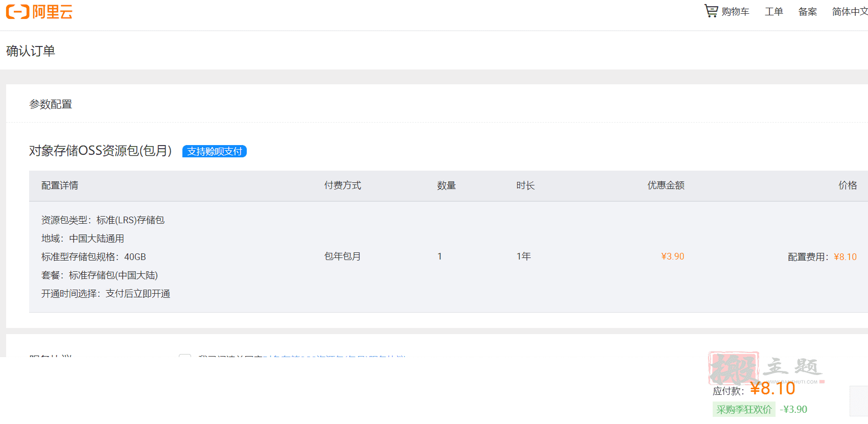Click the 参数配置 section heading

pyautogui.click(x=51, y=104)
